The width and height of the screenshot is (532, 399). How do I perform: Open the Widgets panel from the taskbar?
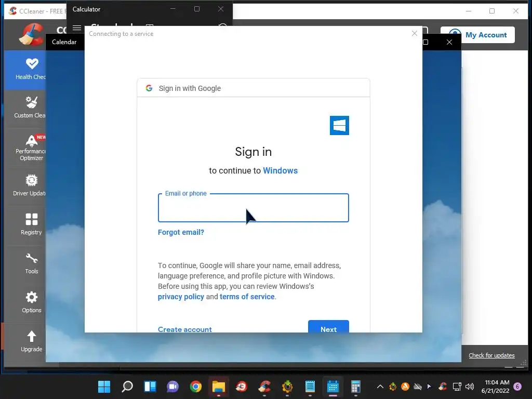(x=150, y=387)
